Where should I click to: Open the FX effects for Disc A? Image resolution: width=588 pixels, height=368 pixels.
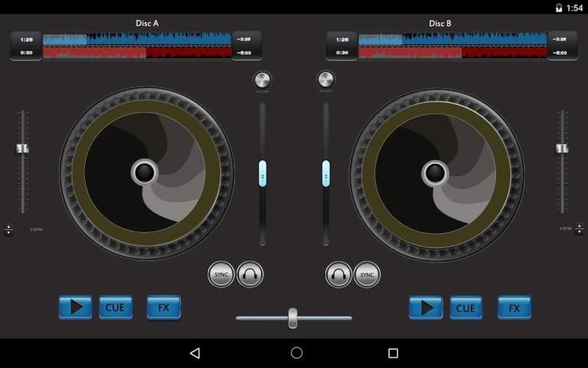pyautogui.click(x=163, y=307)
